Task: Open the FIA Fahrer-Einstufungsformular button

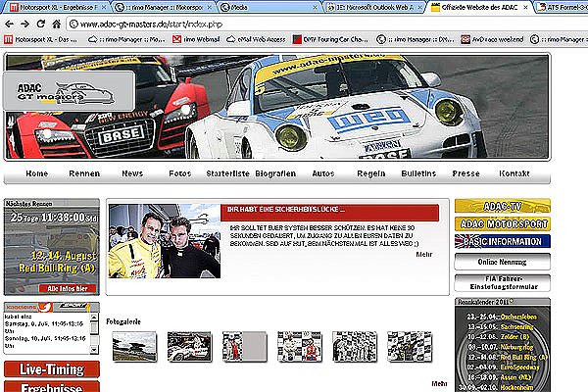Action: [x=503, y=283]
